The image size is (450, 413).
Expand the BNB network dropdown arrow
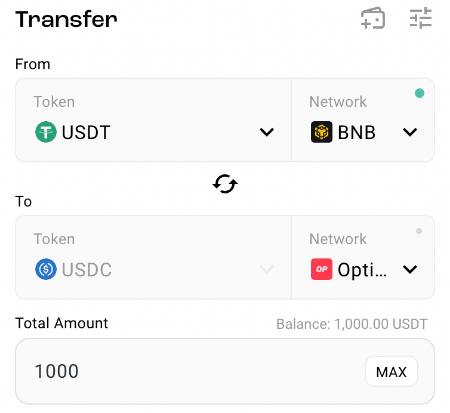[x=410, y=132]
